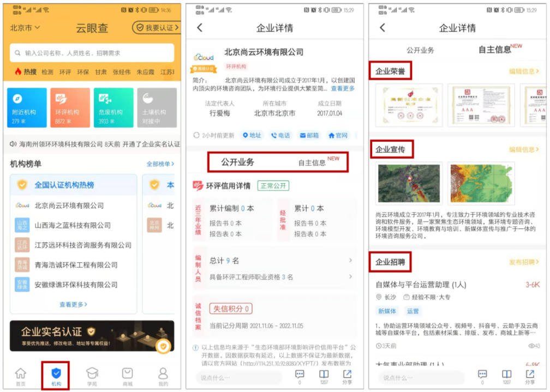Image resolution: width=550 pixels, height=392 pixels.
Task: Tap the back arrow on the middle screen
Action: pos(200,28)
